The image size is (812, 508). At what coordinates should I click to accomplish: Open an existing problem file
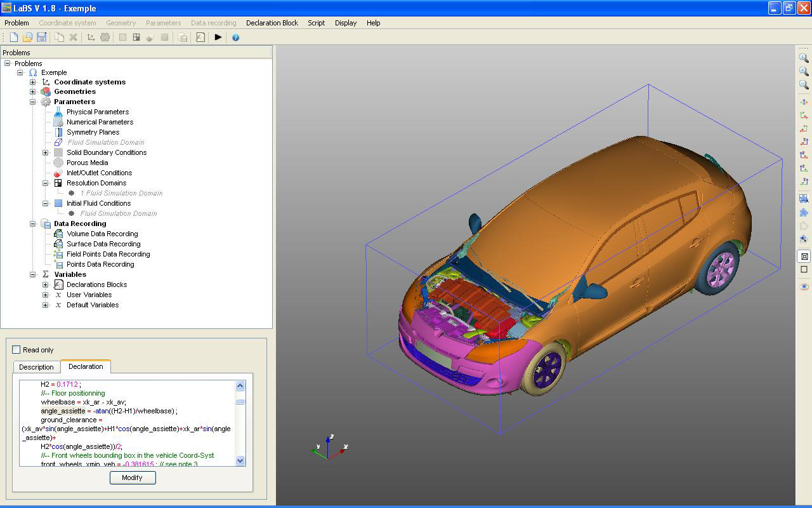tap(27, 37)
